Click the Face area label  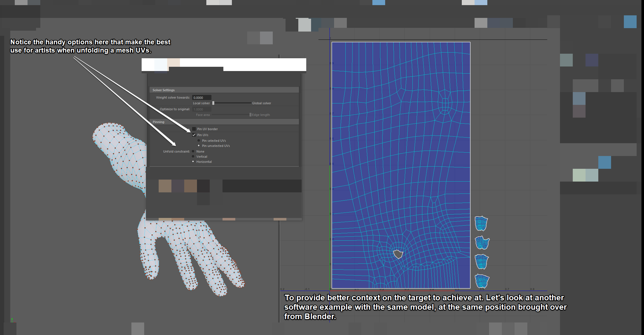click(x=203, y=115)
